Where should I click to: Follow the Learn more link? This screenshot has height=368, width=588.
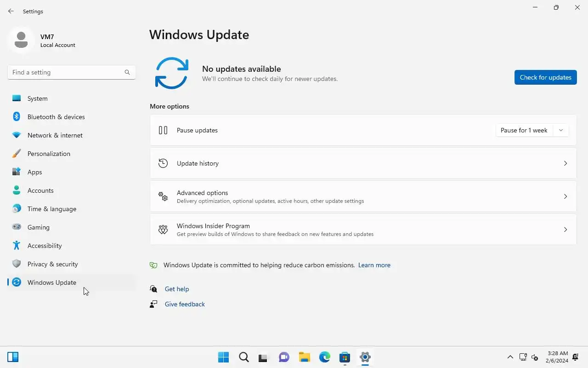374,265
